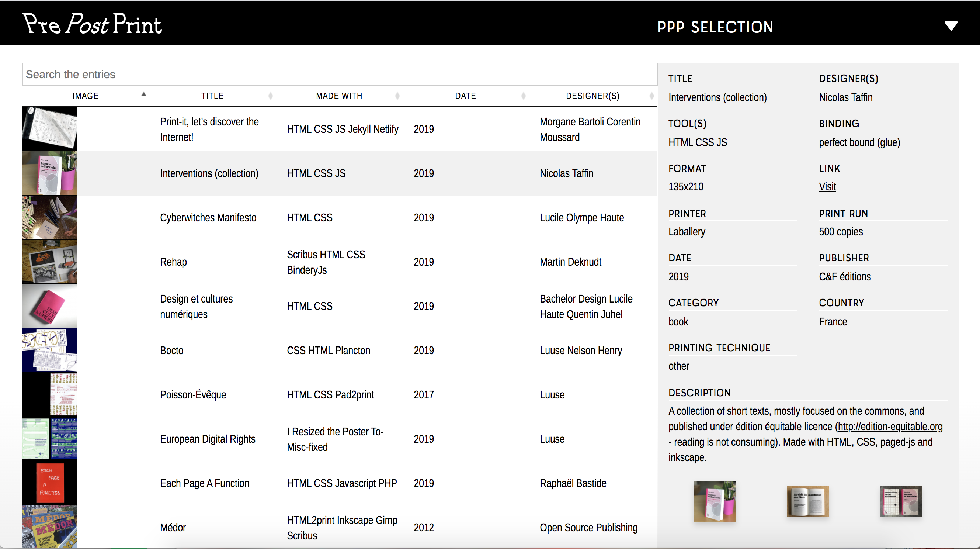The height and width of the screenshot is (549, 980).
Task: Open the PPP SELECTION menu title
Action: [x=715, y=27]
